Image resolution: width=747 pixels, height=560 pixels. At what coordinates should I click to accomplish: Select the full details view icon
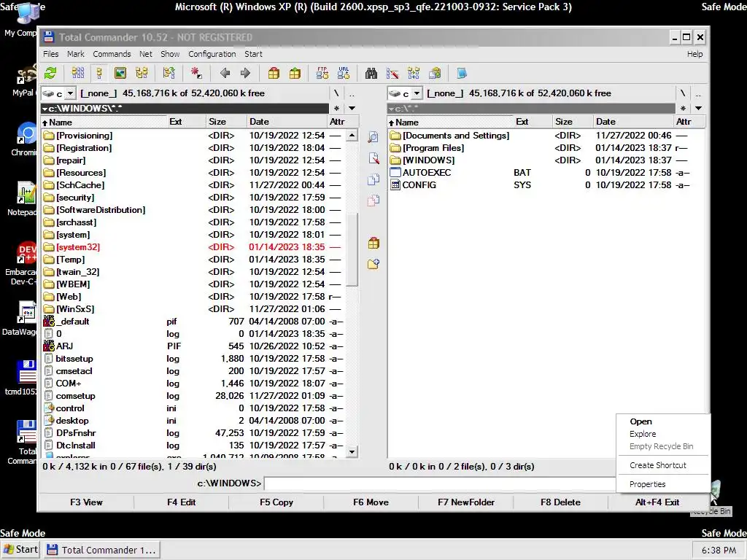click(99, 74)
